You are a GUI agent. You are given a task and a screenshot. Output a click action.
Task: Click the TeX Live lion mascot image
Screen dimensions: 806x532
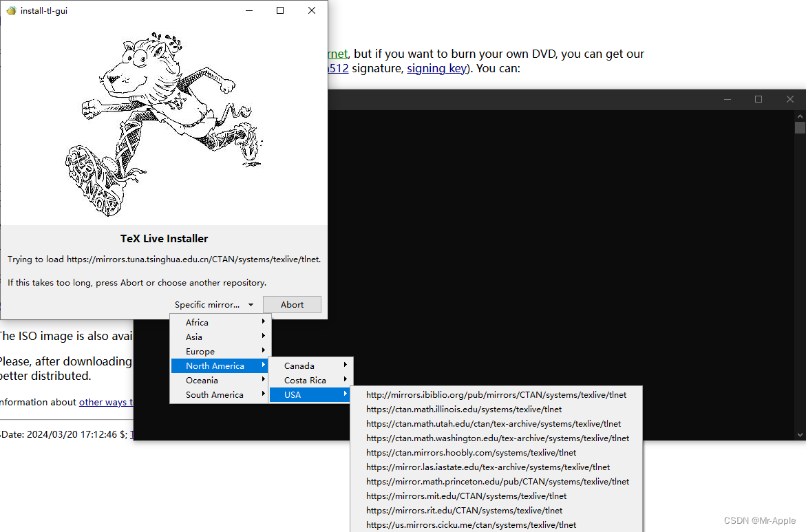pyautogui.click(x=164, y=123)
